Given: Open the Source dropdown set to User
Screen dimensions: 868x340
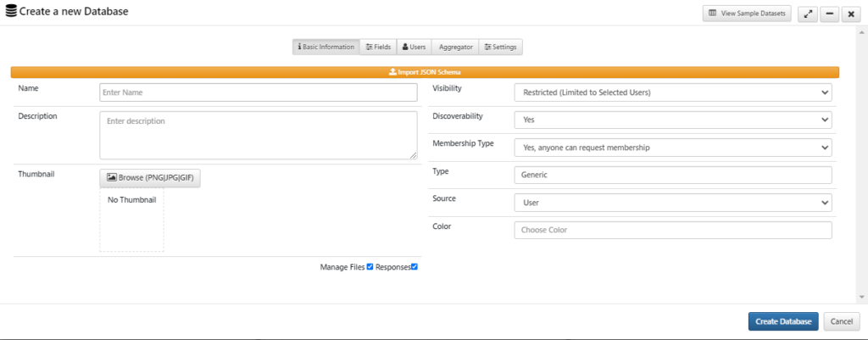Looking at the screenshot, I should point(672,203).
